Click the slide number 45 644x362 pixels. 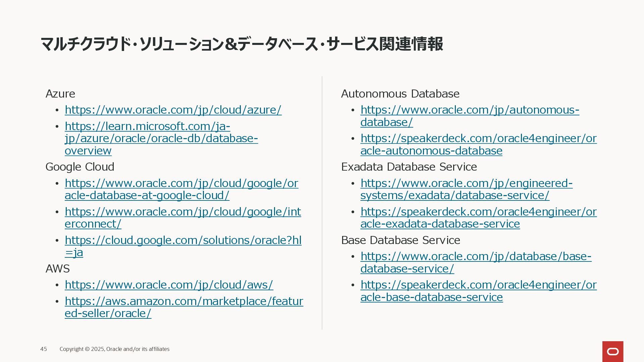pyautogui.click(x=44, y=349)
